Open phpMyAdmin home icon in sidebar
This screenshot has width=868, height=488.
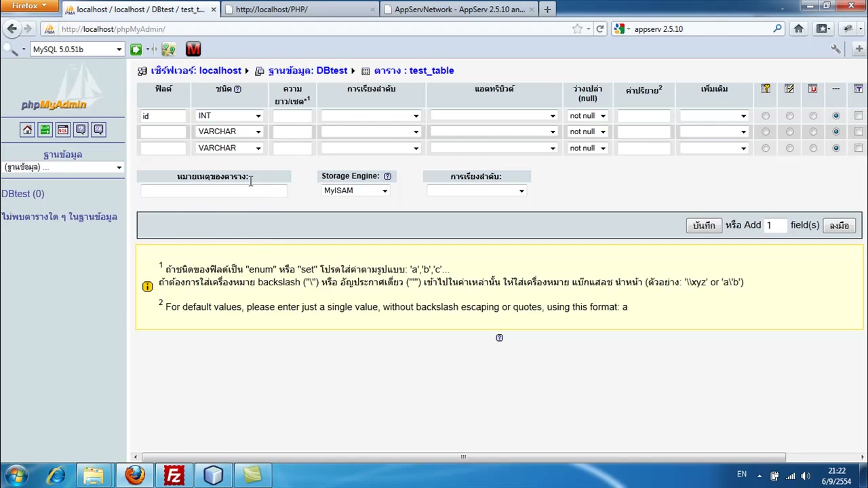tap(27, 129)
